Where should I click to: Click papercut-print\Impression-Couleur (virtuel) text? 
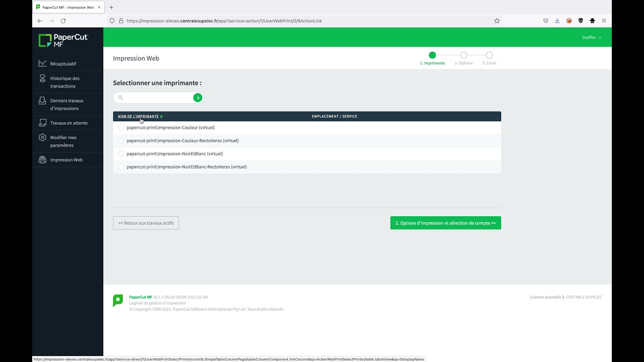coord(171,128)
